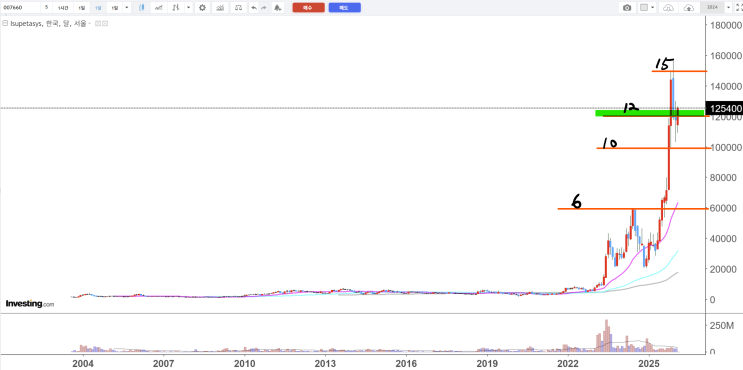Select the 5 minute interval button
Viewport: 743px width, 370px height.
click(46, 8)
